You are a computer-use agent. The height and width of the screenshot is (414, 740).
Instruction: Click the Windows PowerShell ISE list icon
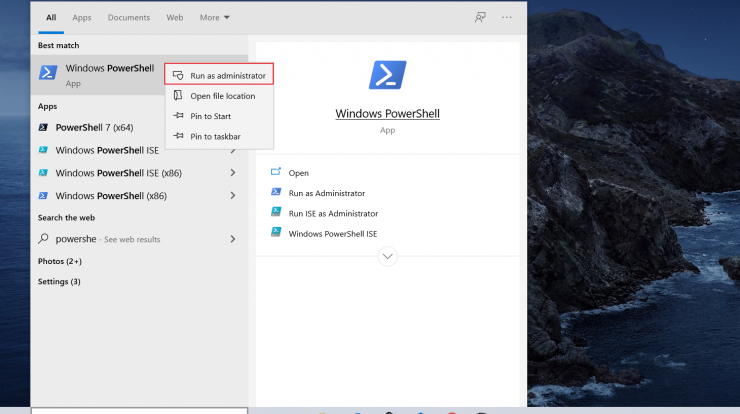(x=43, y=150)
